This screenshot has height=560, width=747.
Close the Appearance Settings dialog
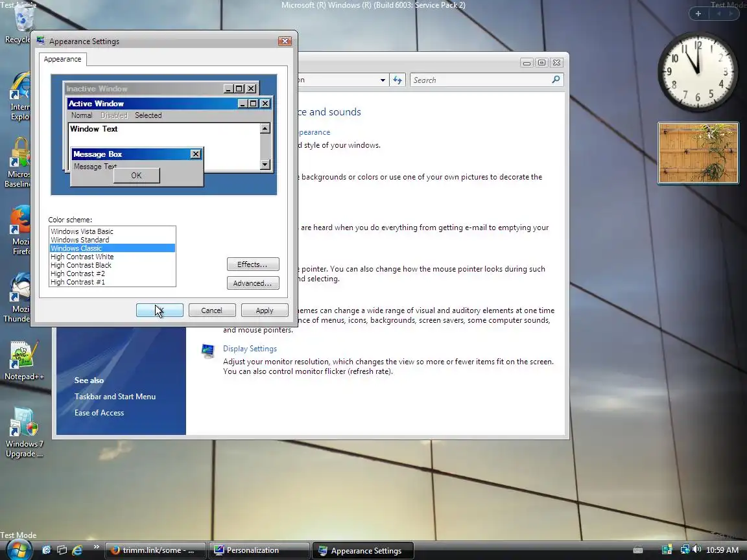(x=285, y=41)
